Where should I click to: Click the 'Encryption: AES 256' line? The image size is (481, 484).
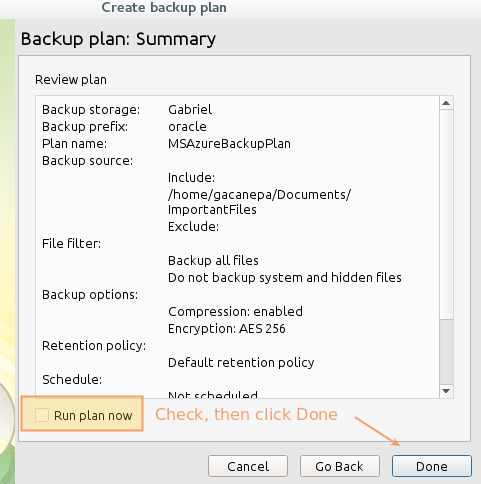coord(227,329)
